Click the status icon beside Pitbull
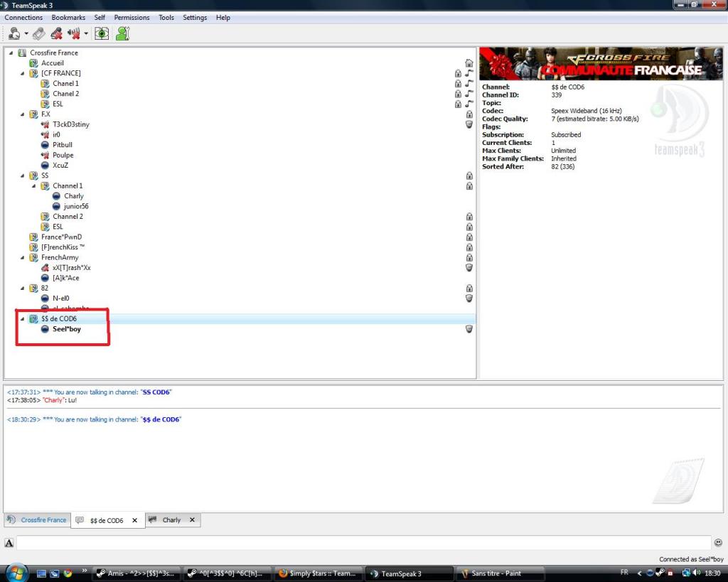This screenshot has height=582, width=728. [x=45, y=145]
